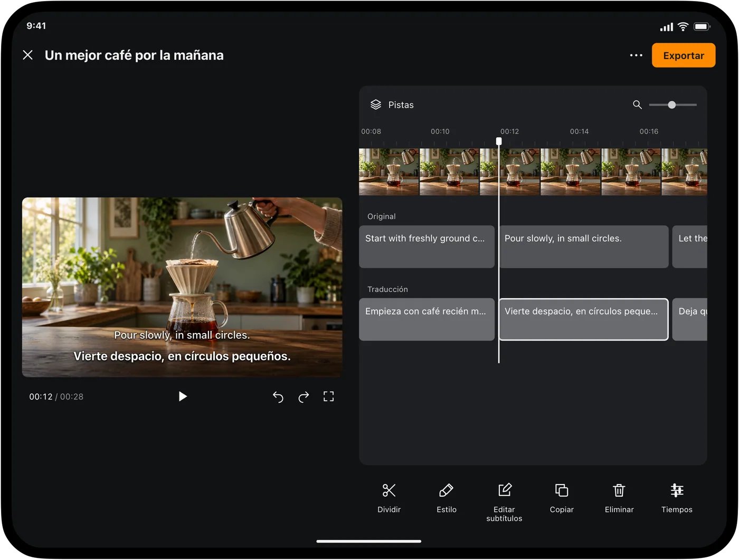Open the Tiempos timing adjustment tool

677,491
